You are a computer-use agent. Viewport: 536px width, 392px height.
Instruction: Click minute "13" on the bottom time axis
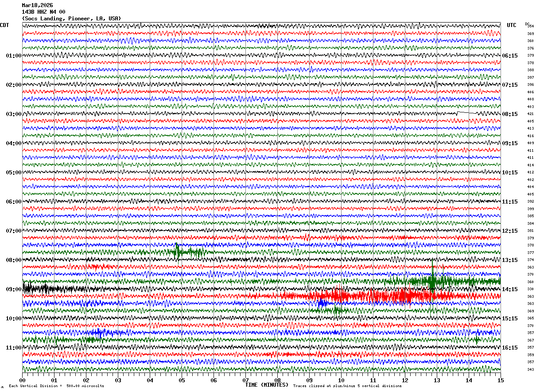pyautogui.click(x=437, y=380)
